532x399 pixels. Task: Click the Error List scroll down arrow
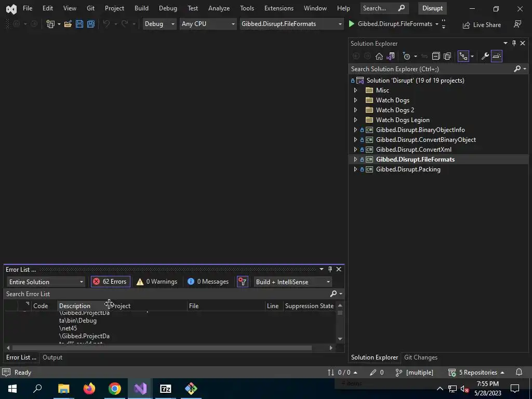[x=340, y=339]
